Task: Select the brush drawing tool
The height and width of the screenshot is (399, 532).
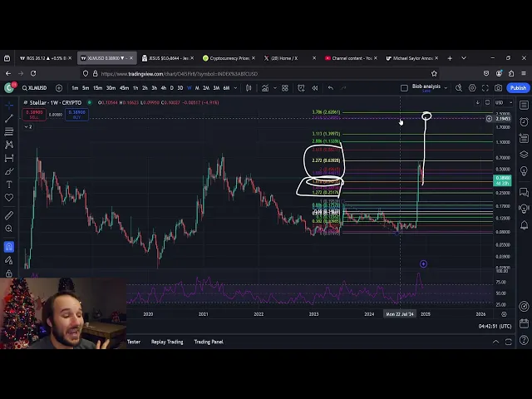Action: pyautogui.click(x=9, y=171)
